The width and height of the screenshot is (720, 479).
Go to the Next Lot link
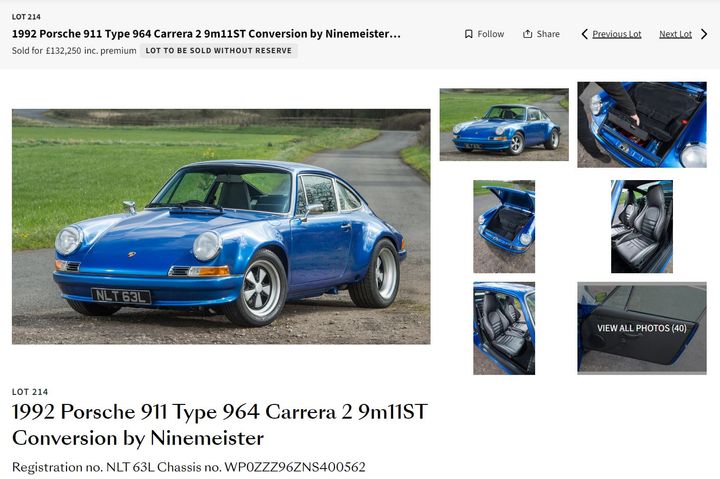click(675, 34)
